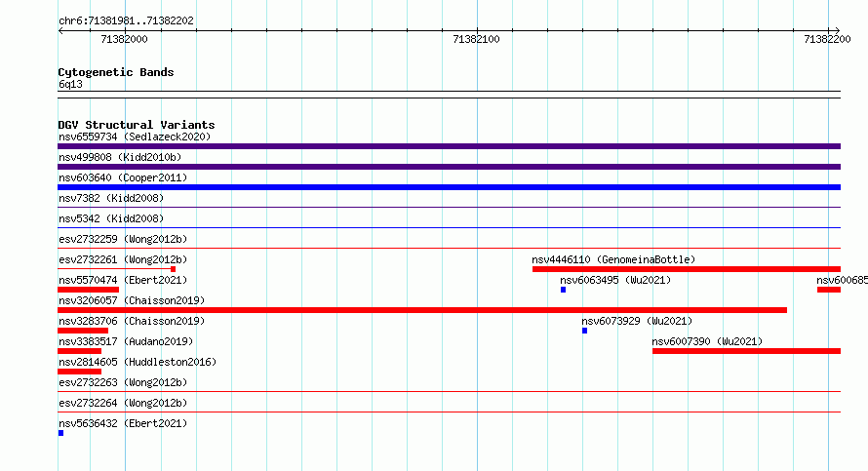Click the esv2732264 (Wong2012b) label
This screenshot has width=868, height=471.
click(123, 403)
